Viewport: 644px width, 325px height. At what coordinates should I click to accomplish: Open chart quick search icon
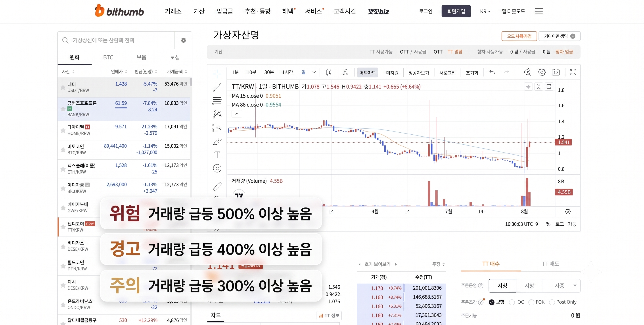(527, 73)
